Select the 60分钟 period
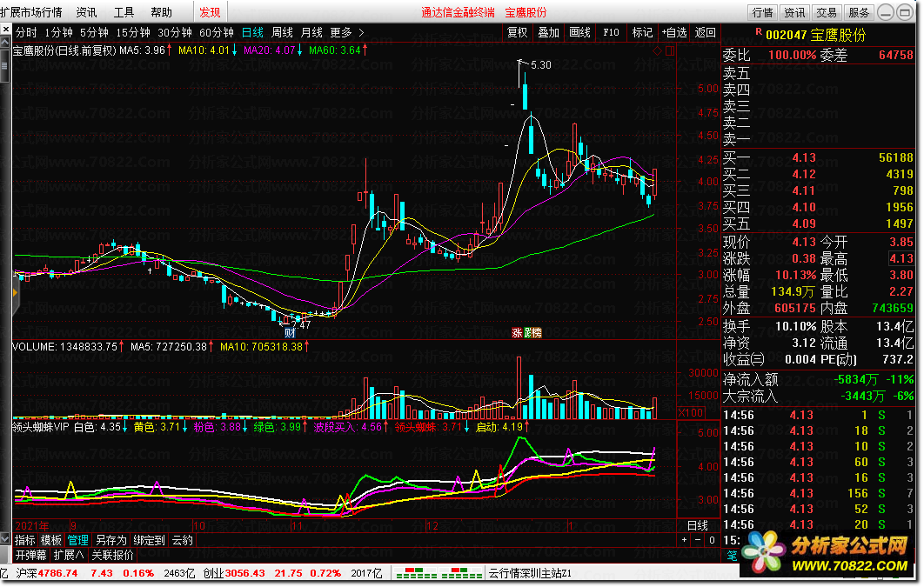 coord(217,33)
